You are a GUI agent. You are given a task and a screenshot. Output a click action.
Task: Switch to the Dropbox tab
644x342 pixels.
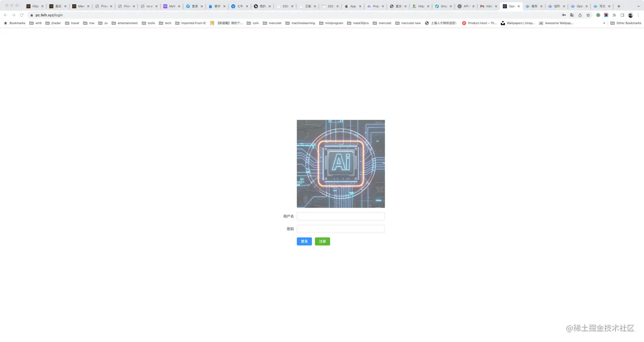pos(443,6)
